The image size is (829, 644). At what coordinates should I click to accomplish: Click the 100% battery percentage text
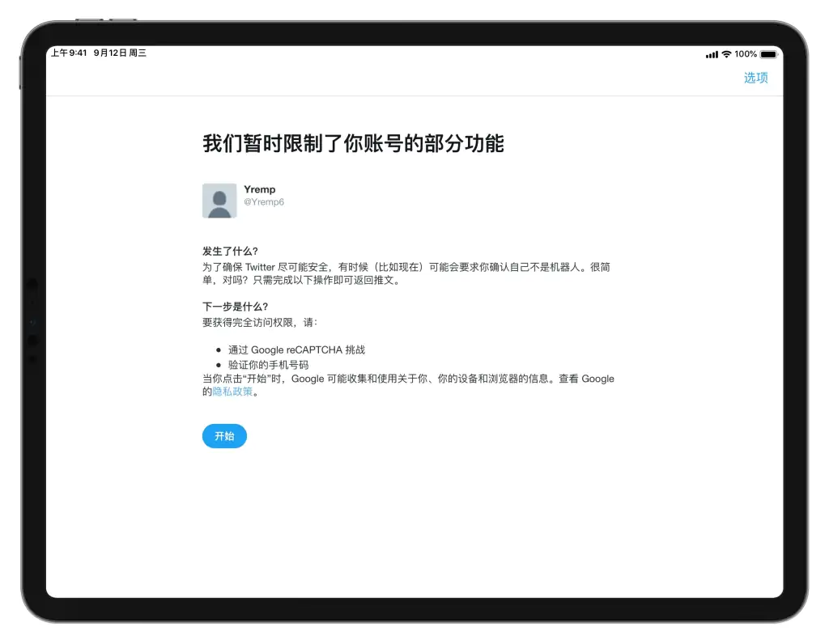coord(746,54)
